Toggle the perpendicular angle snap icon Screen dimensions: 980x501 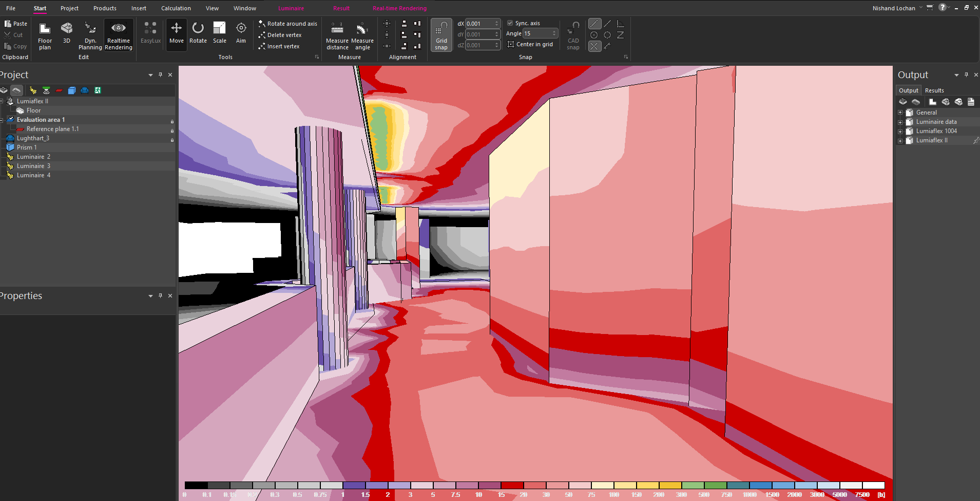(620, 24)
